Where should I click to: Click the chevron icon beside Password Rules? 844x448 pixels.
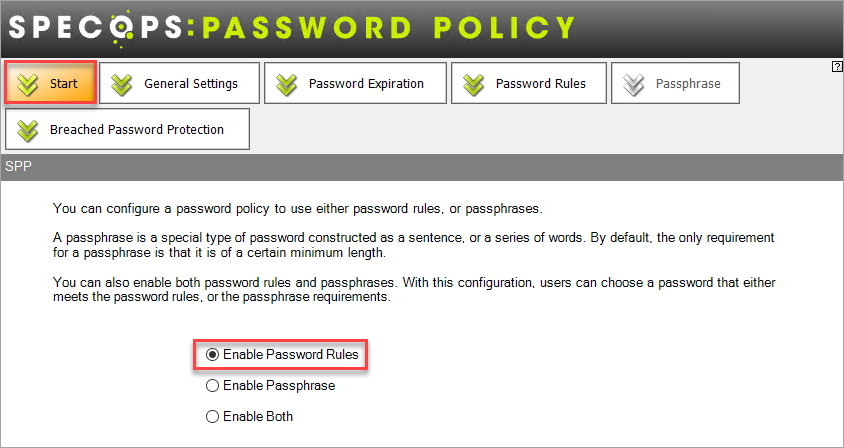(x=474, y=85)
